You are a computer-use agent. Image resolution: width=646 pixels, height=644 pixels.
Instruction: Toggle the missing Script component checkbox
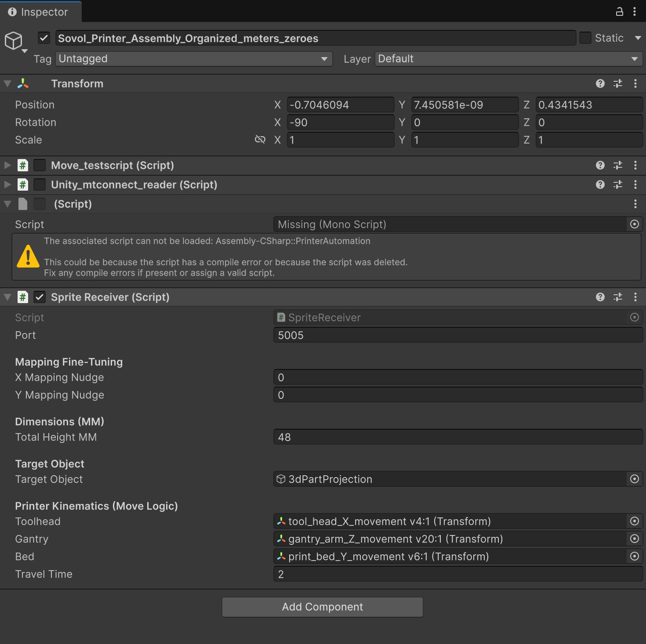[x=40, y=204]
